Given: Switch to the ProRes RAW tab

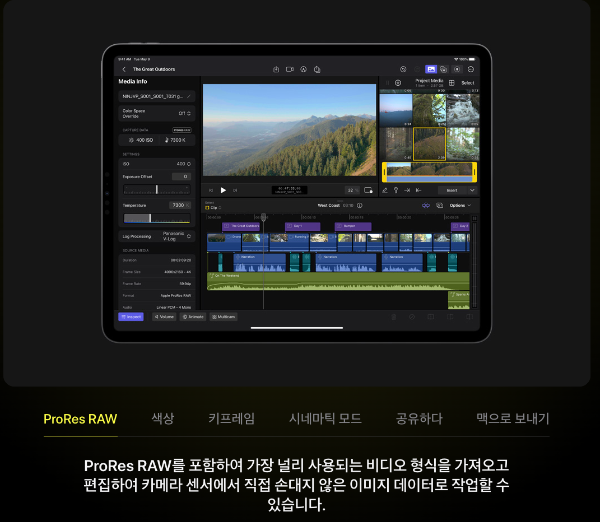Looking at the screenshot, I should pos(80,419).
